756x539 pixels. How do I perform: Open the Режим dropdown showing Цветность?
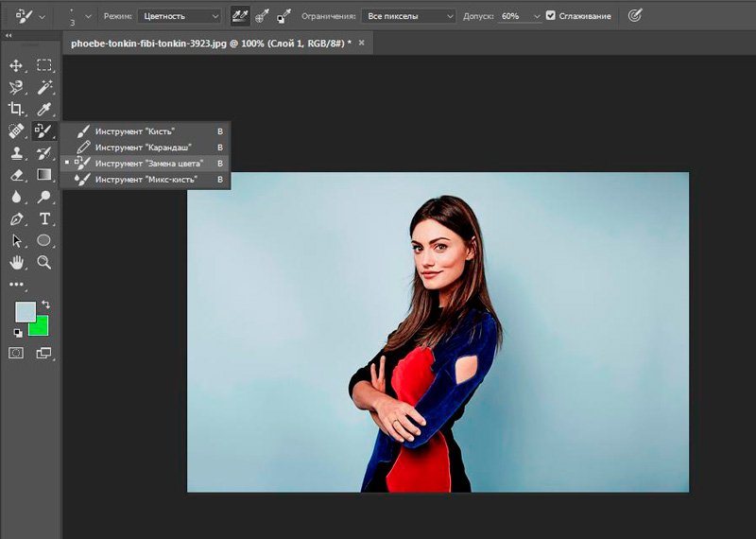180,16
